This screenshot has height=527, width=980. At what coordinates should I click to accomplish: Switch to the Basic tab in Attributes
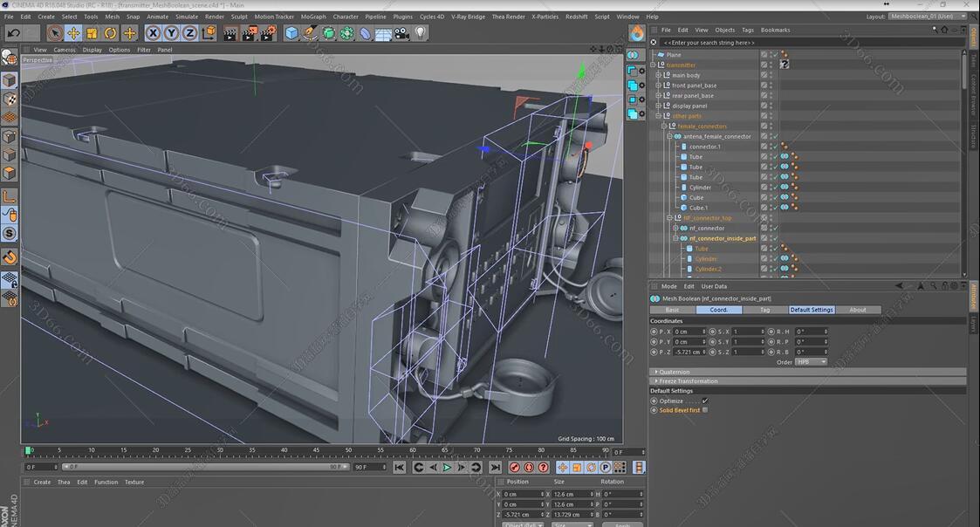[x=672, y=310]
